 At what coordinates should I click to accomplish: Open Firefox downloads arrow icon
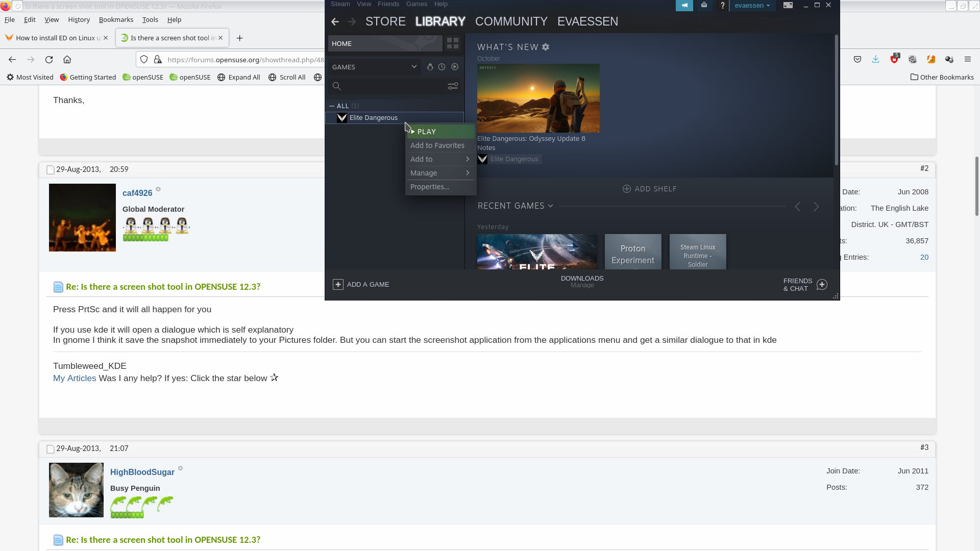point(875,60)
